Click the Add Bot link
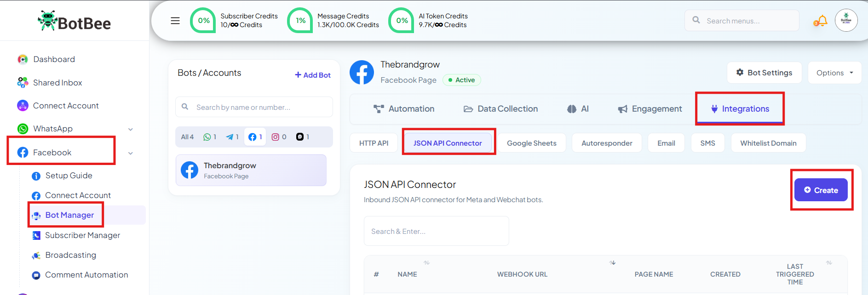Viewport: 868px width, 295px height. click(x=313, y=75)
